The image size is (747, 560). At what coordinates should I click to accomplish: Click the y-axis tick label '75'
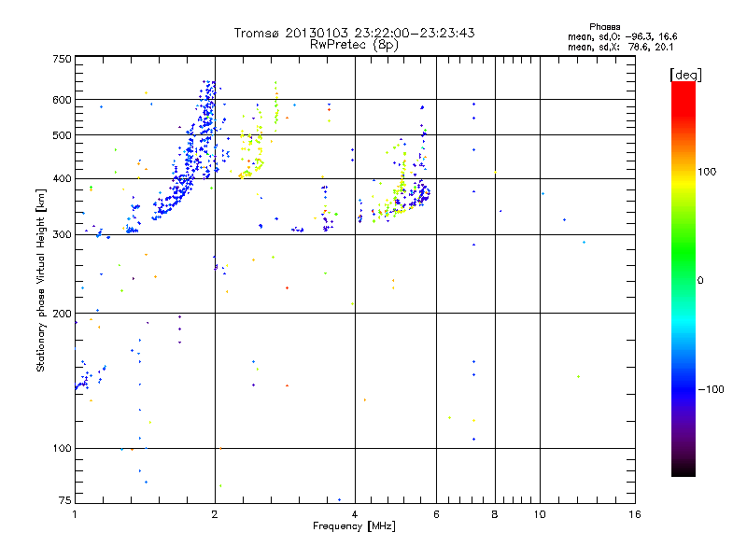tap(65, 500)
